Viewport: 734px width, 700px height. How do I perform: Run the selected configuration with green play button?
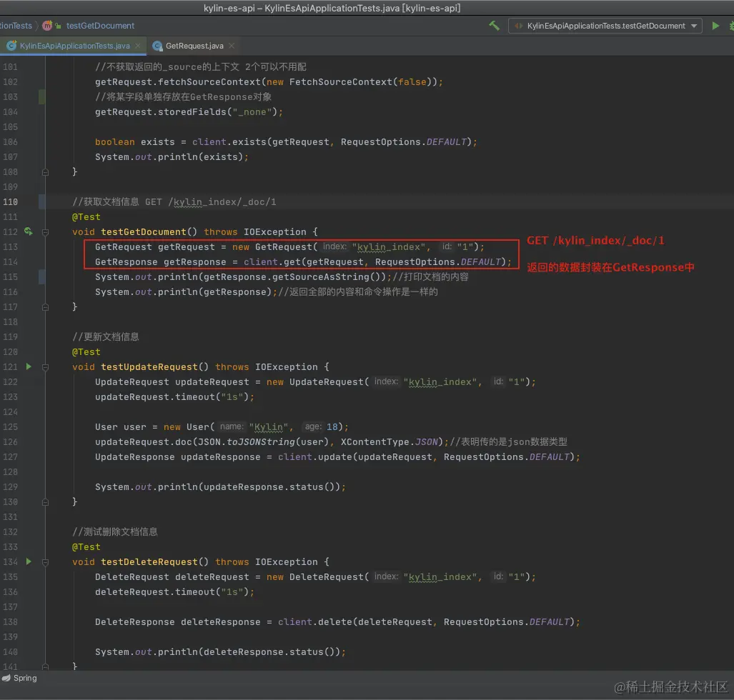715,26
